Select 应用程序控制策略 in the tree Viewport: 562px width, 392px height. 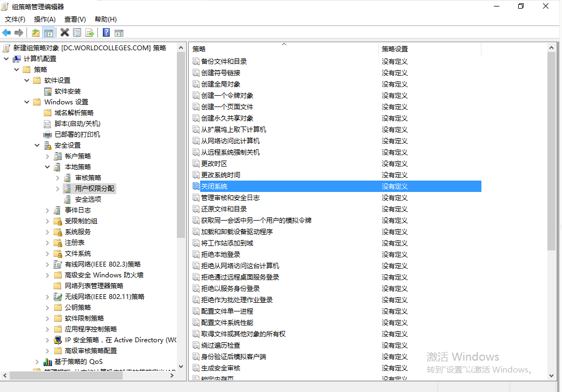(x=91, y=329)
